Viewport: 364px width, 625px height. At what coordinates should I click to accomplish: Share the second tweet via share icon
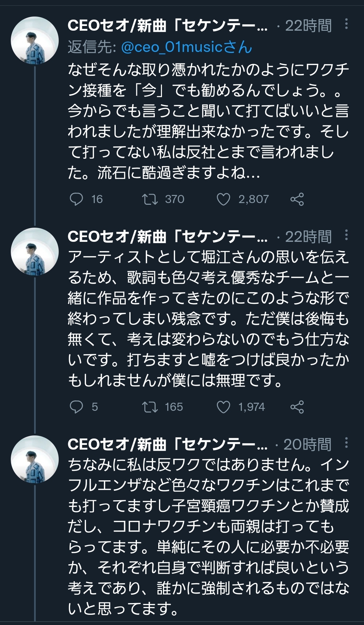[x=297, y=407]
